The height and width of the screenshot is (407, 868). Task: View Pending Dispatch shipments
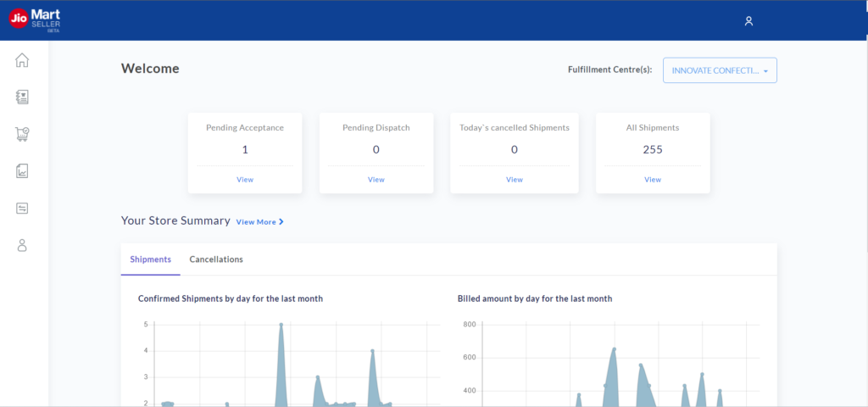pos(376,180)
